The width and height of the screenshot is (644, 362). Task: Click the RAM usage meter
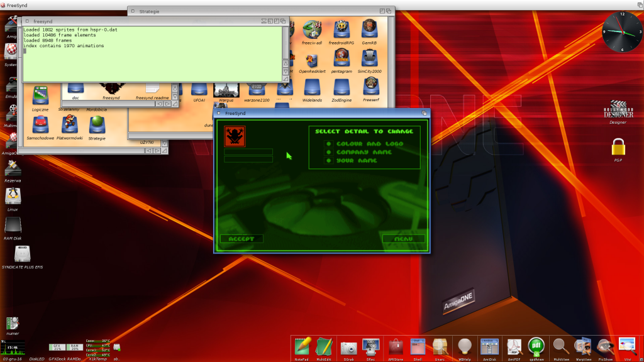pyautogui.click(x=74, y=347)
